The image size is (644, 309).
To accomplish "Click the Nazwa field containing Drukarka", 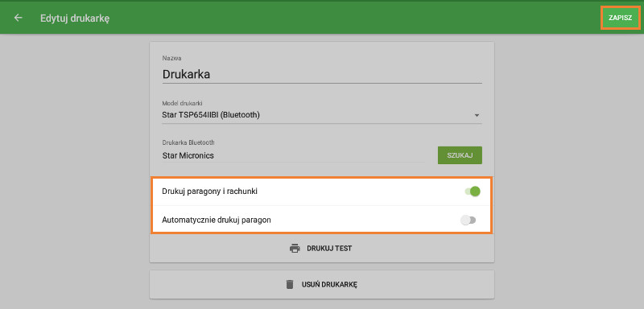I will [x=322, y=75].
